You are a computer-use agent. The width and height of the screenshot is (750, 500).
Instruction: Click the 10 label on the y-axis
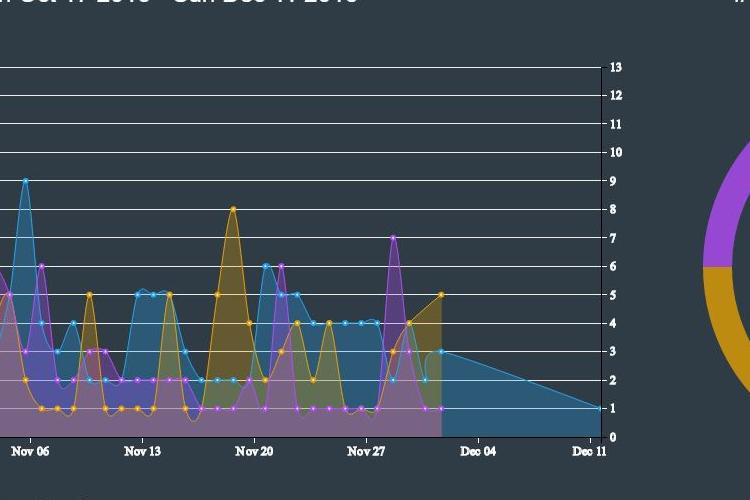[616, 153]
